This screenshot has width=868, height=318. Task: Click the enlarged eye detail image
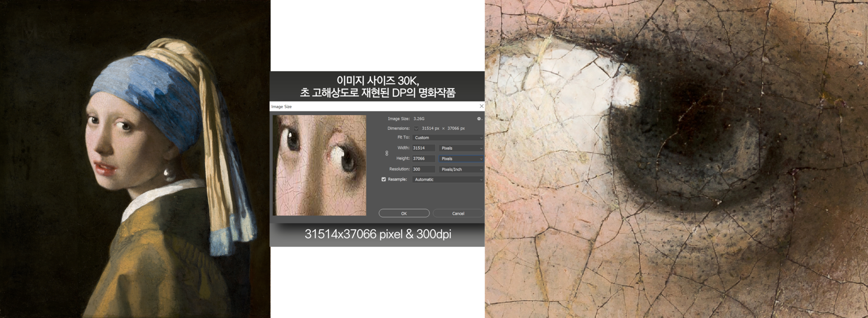(676, 159)
